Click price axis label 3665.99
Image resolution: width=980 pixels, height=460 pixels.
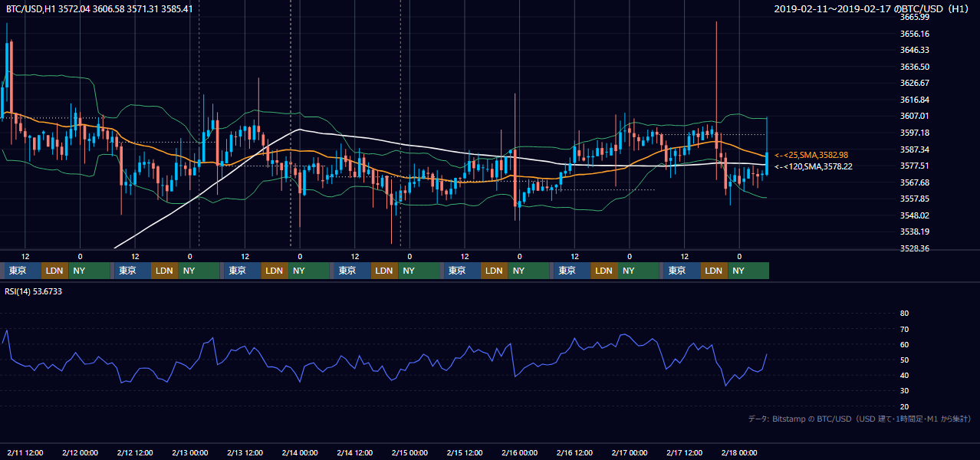[915, 17]
